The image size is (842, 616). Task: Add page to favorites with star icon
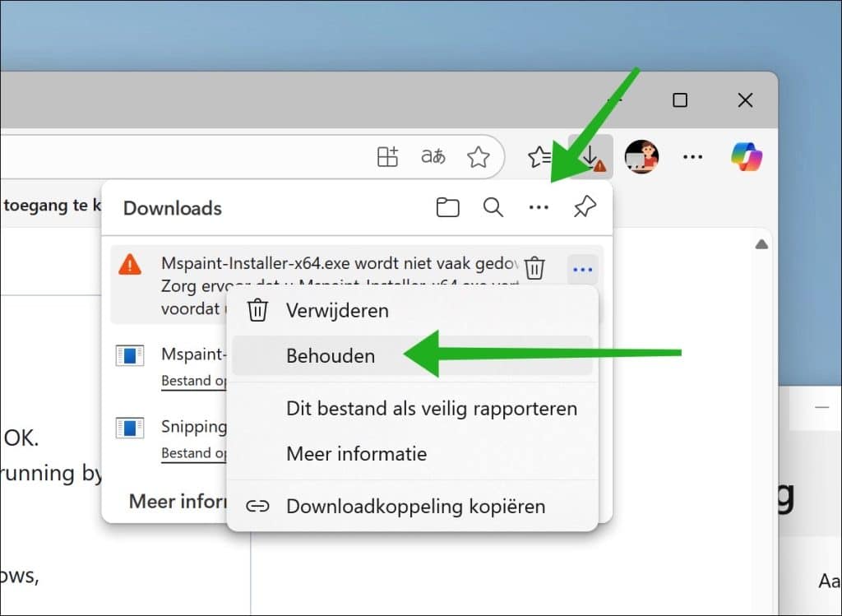click(478, 157)
